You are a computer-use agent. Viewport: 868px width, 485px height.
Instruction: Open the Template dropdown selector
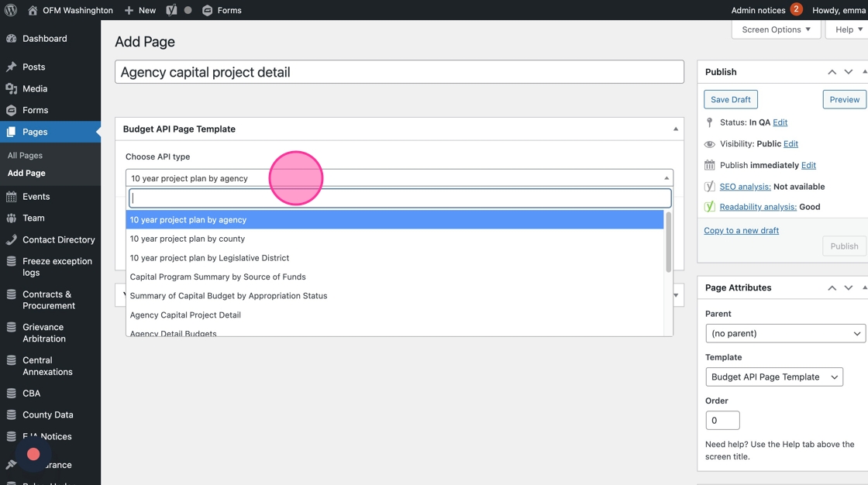774,377
